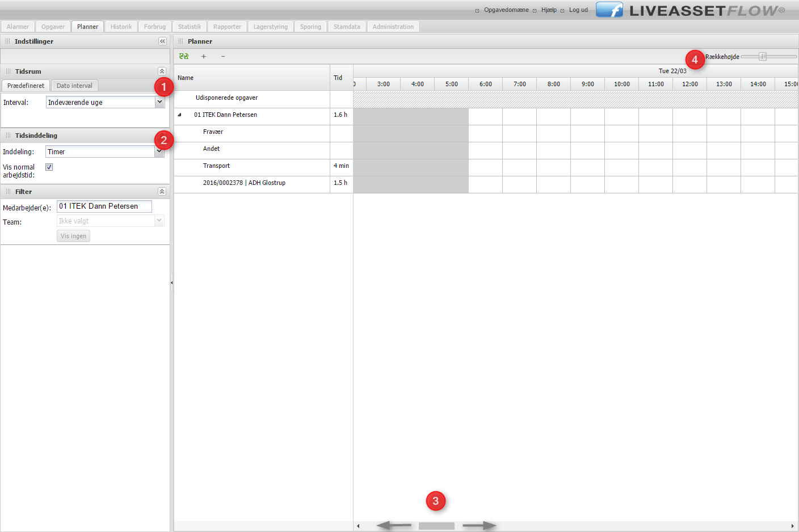
Task: Click the green refresh icon in Planner toolbar
Action: [x=183, y=56]
